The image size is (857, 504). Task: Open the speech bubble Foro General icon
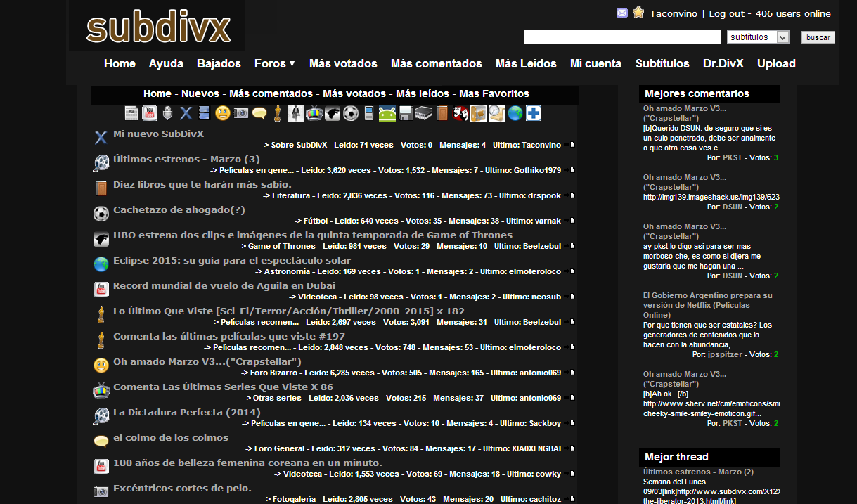click(x=261, y=112)
